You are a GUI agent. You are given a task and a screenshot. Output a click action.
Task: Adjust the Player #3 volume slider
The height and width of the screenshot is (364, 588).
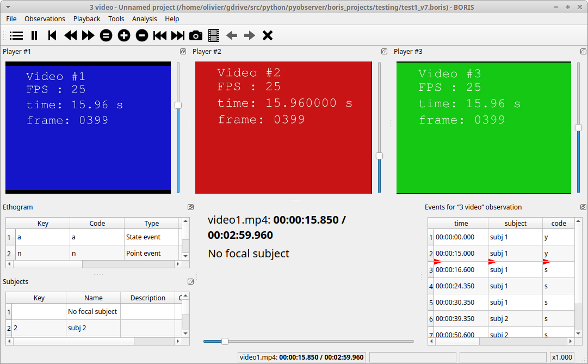click(x=579, y=127)
